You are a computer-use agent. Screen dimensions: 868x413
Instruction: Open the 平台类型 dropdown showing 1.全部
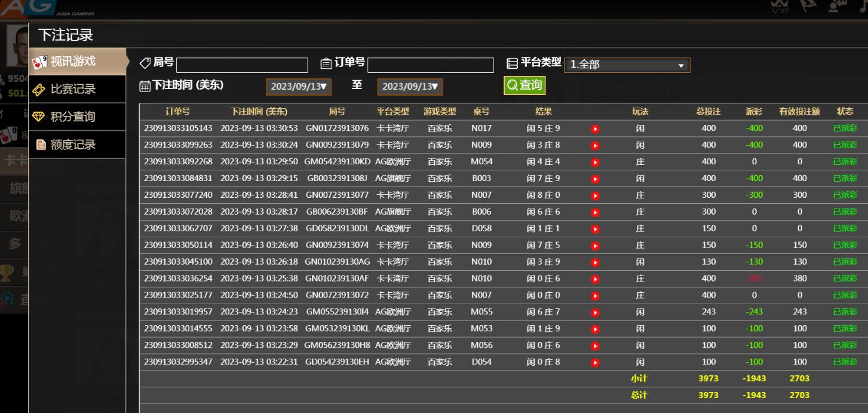pyautogui.click(x=626, y=65)
